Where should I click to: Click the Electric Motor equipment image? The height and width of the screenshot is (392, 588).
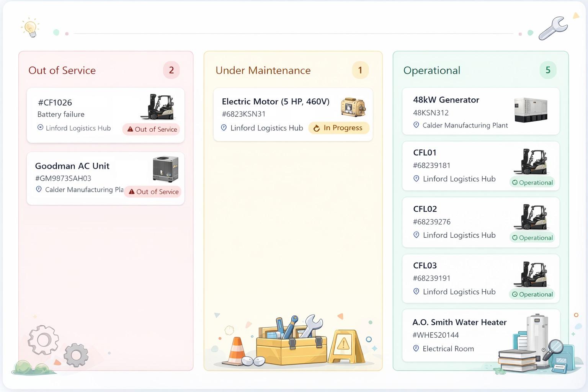352,108
